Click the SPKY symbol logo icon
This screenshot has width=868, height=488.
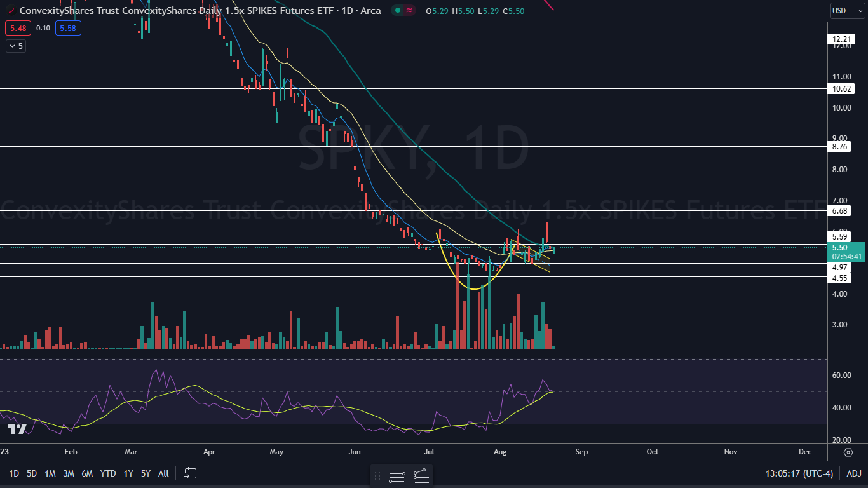10,11
